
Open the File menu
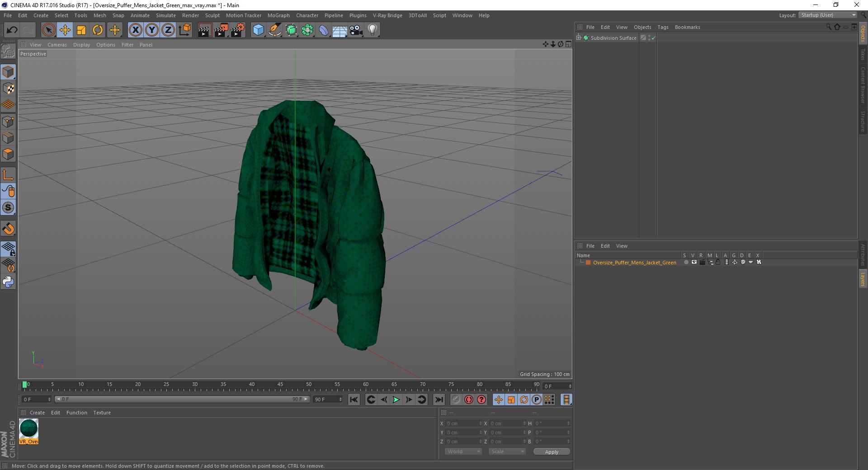pyautogui.click(x=8, y=15)
